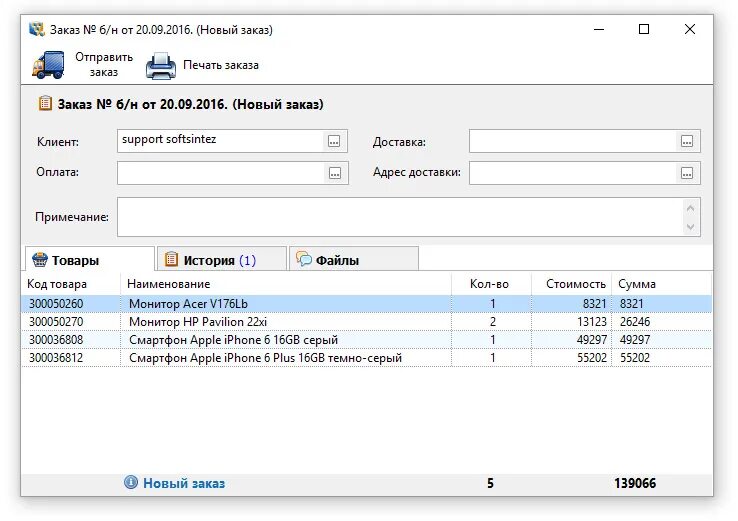Click the notepad icon on История tab
Image resolution: width=738 pixels, height=521 pixels.
click(171, 259)
